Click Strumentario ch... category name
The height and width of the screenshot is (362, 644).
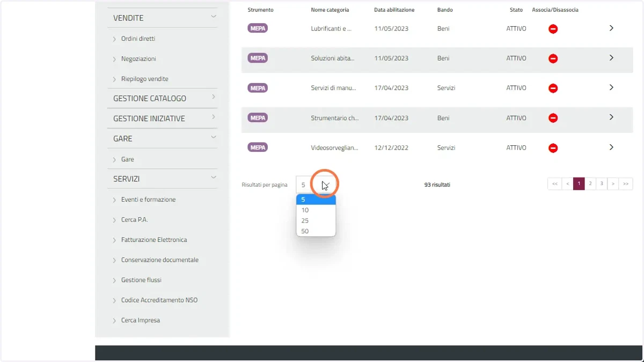(335, 118)
